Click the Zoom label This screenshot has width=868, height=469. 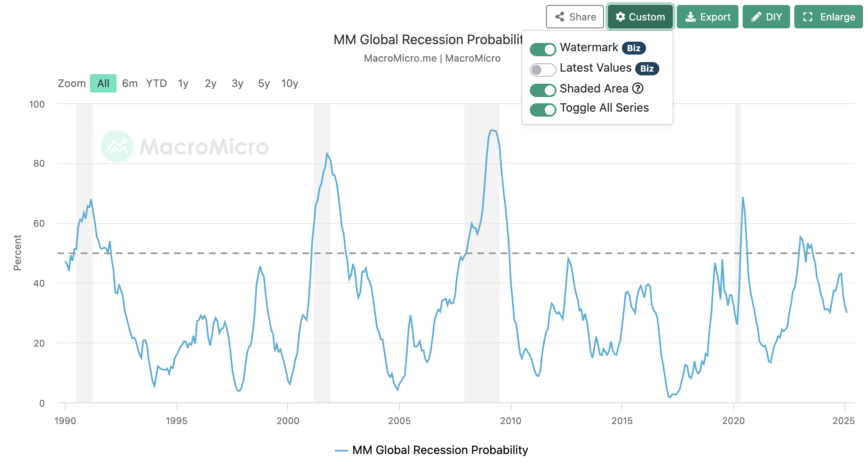pyautogui.click(x=72, y=83)
